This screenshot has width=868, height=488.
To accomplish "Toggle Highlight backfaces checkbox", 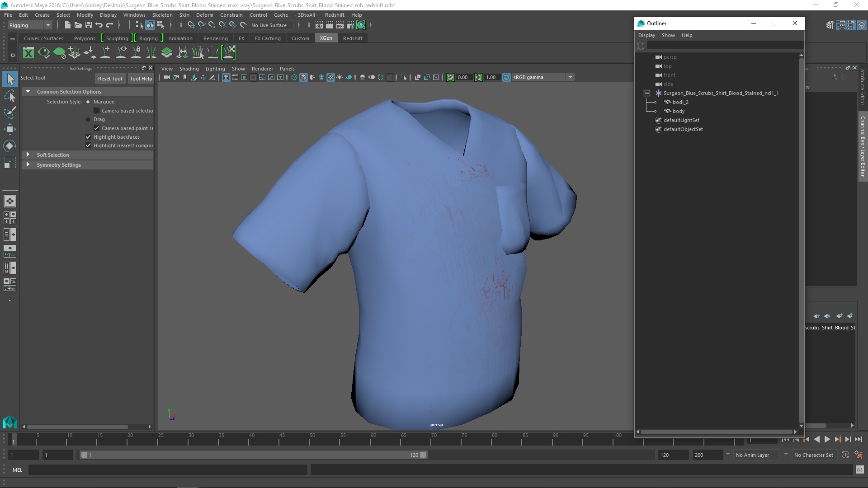I will coord(89,137).
